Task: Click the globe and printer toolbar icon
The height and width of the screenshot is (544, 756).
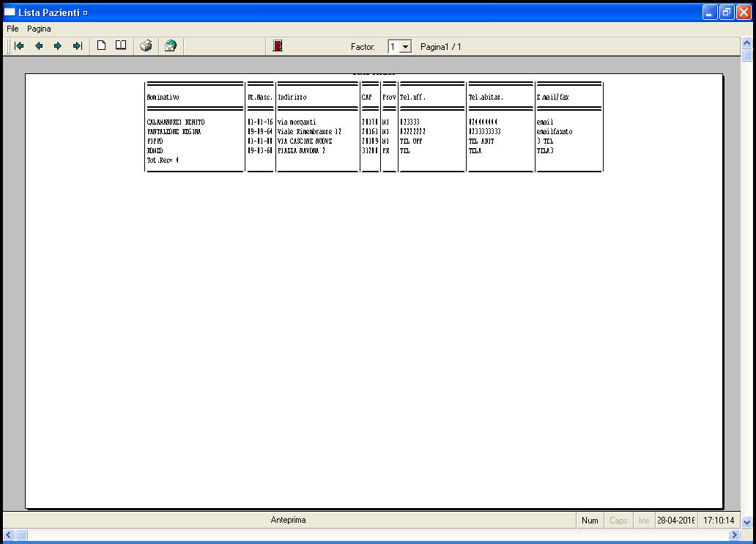Action: coord(171,46)
